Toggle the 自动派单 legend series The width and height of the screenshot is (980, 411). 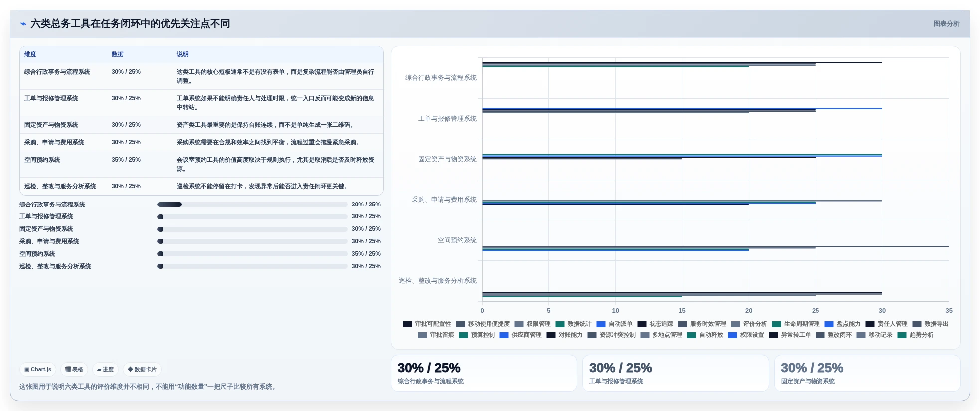(x=614, y=324)
